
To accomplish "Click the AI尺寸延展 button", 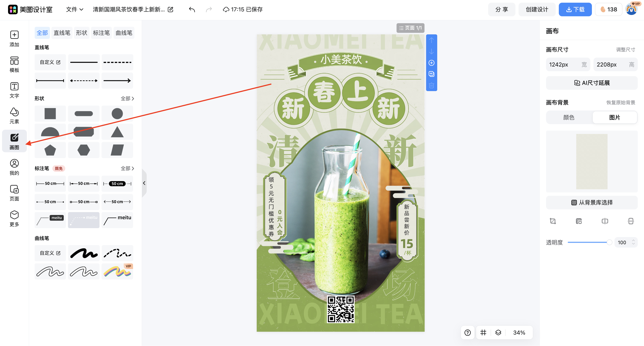I will pyautogui.click(x=591, y=83).
